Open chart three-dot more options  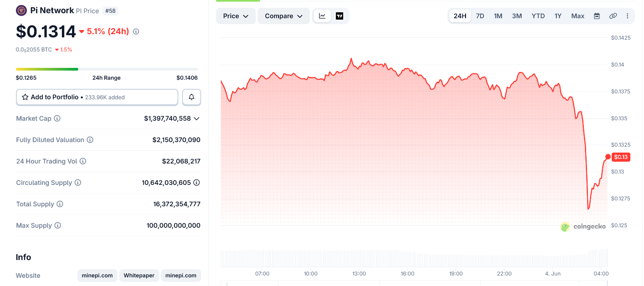coord(628,16)
